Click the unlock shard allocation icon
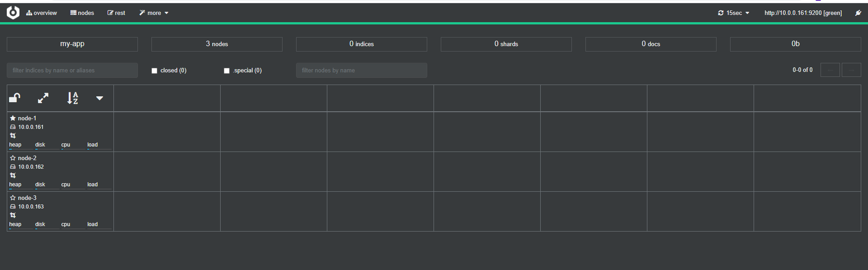 point(15,98)
